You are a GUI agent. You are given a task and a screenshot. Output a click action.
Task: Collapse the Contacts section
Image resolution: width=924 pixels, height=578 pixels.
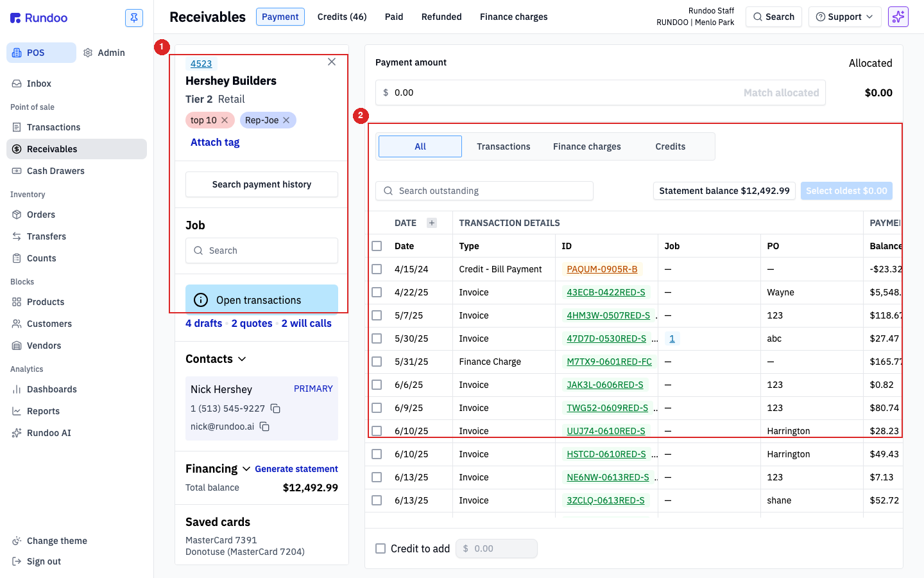click(x=242, y=359)
